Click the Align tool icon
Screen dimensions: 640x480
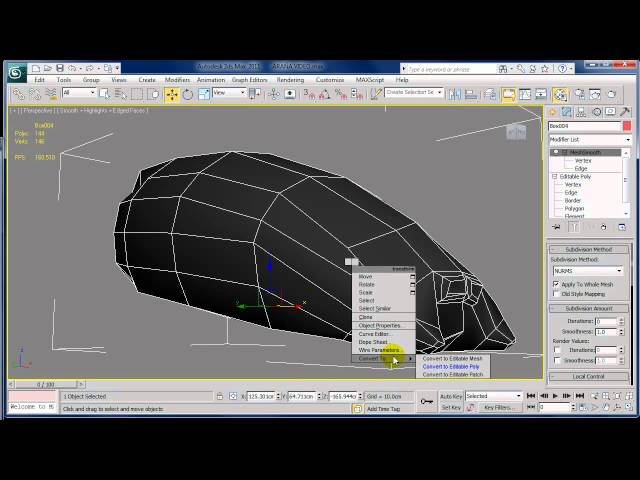[471, 95]
